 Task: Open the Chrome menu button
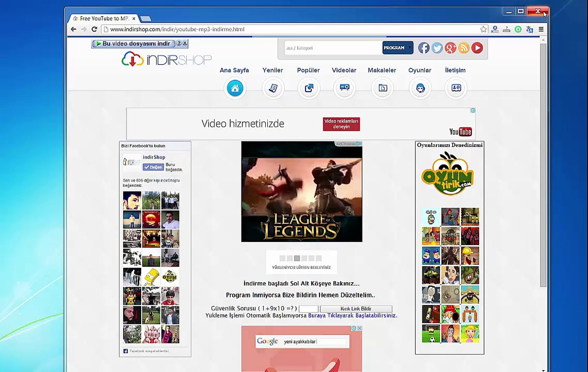tap(541, 29)
